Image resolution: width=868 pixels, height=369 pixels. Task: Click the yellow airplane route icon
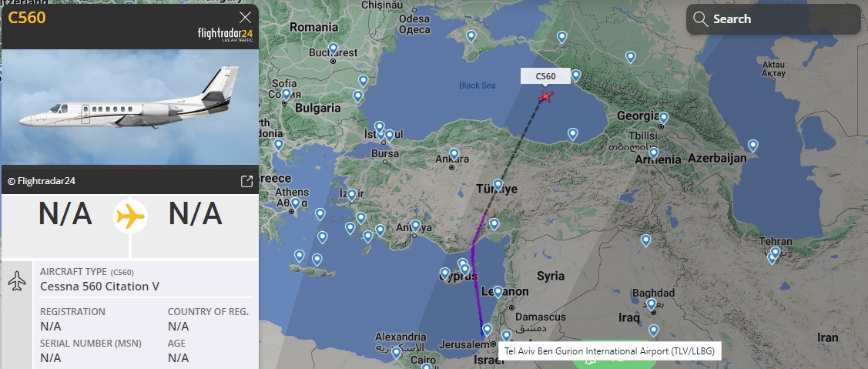pos(130,216)
